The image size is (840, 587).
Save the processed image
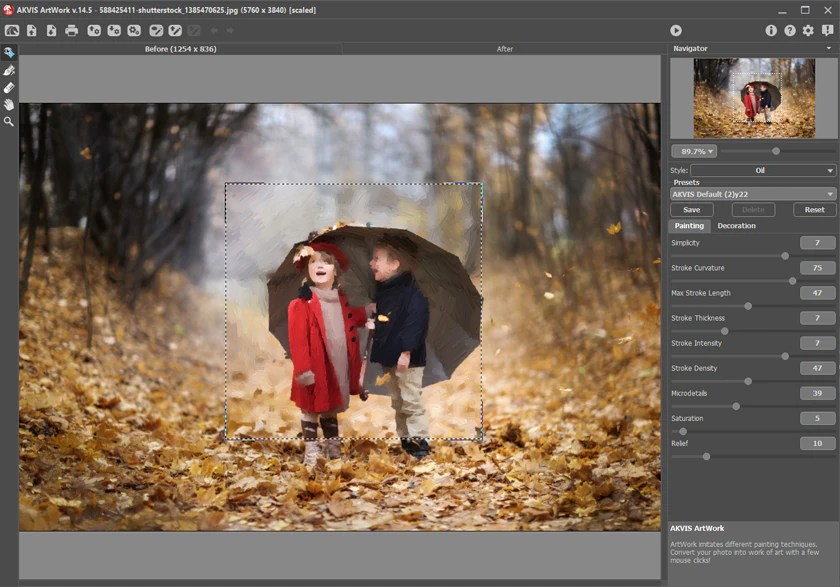[52, 30]
